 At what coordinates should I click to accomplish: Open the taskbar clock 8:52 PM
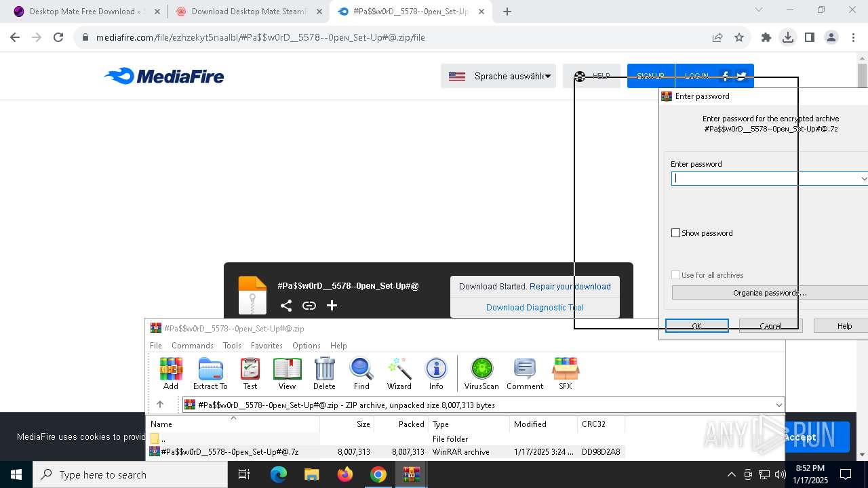[x=810, y=474]
